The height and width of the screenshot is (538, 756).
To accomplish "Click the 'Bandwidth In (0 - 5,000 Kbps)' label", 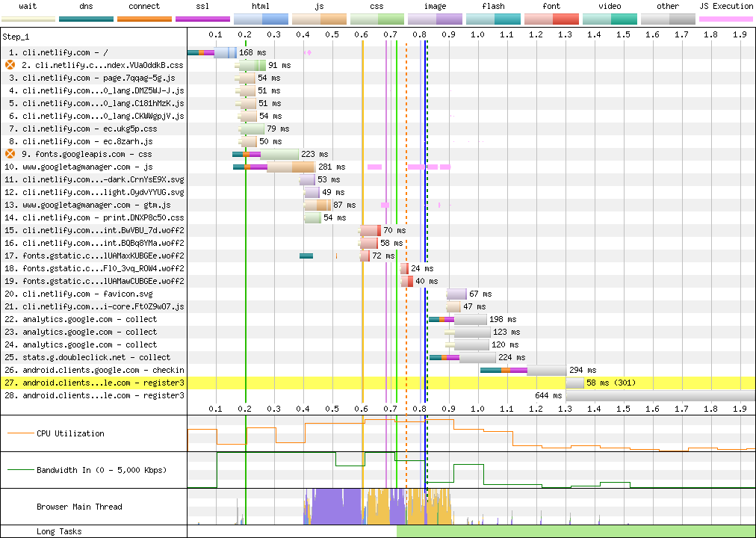I will point(102,470).
